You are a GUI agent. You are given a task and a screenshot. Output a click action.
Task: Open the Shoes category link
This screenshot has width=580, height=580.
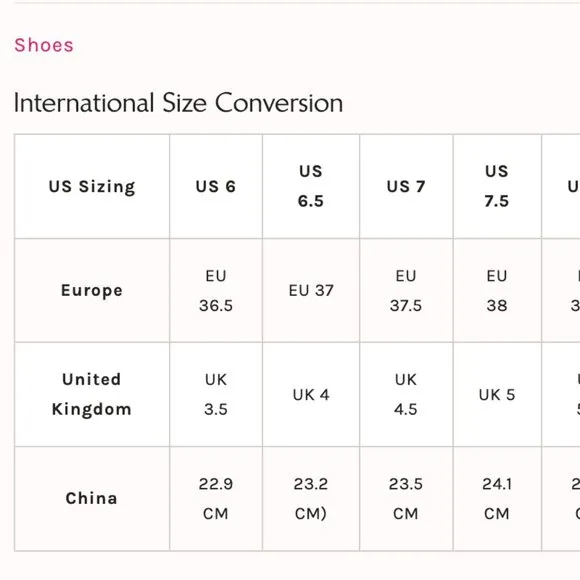pyautogui.click(x=44, y=45)
